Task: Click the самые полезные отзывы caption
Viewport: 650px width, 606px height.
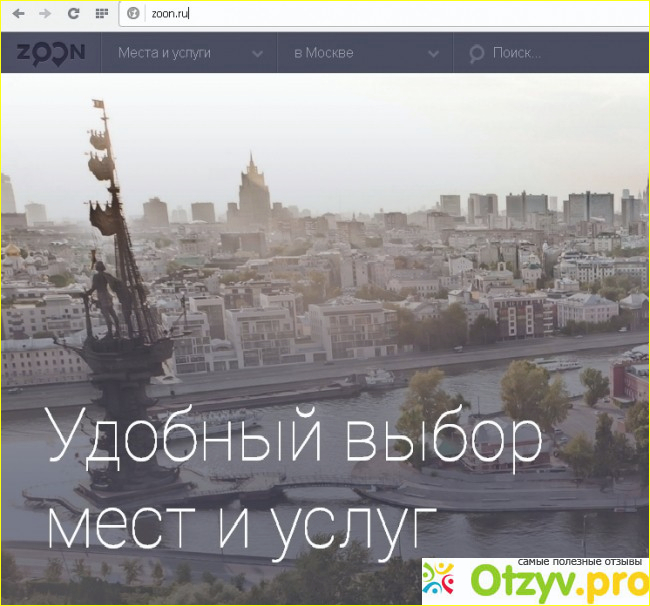Action: 581,562
